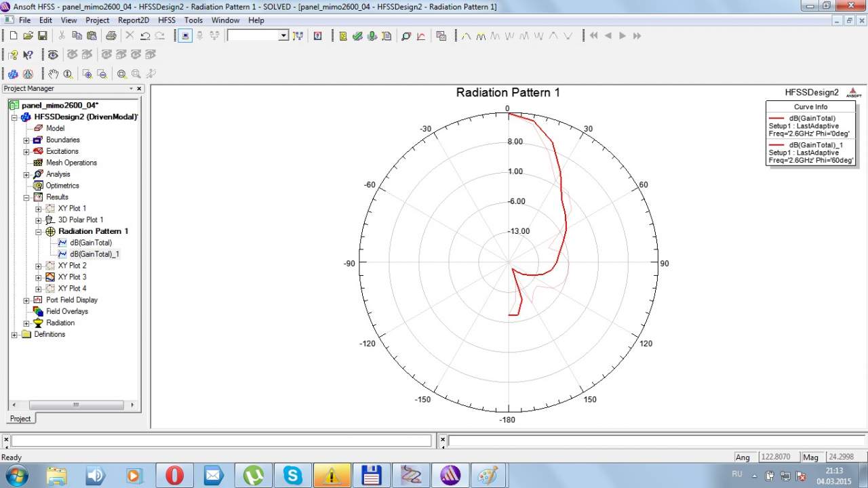Viewport: 868px width, 488px height.
Task: Click the green checkmark Validate icon
Action: [x=357, y=36]
